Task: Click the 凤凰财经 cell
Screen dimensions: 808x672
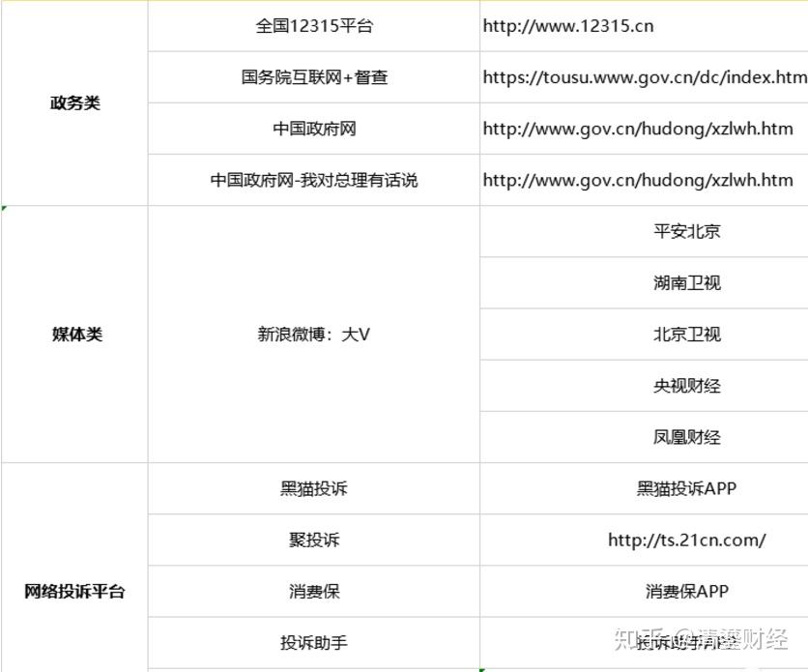Action: (644, 437)
